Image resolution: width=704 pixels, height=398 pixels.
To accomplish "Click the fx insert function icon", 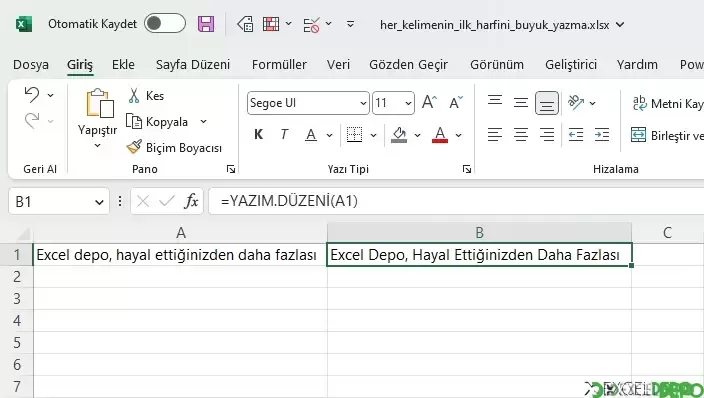I will pos(191,201).
